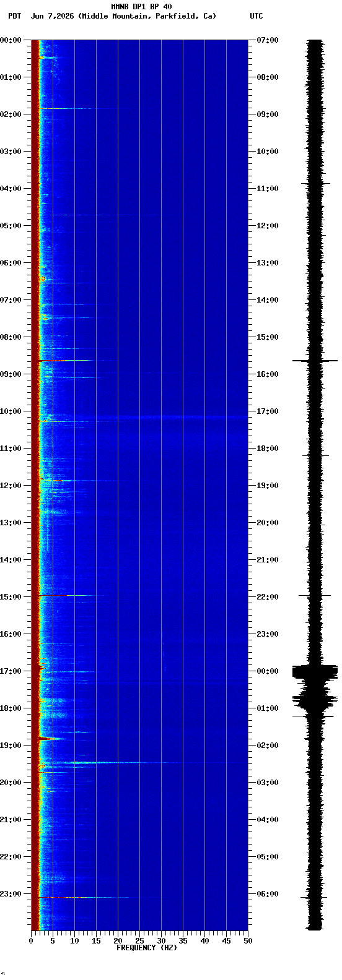The height and width of the screenshot is (980, 342).
Task: Click the PDT time label "11:00"
Action: click(x=11, y=449)
